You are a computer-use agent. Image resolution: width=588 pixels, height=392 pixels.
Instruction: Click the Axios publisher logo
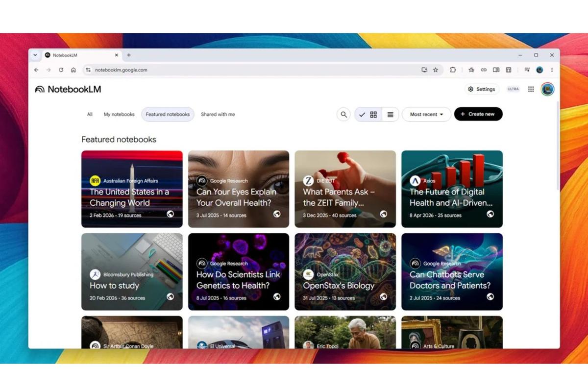[x=415, y=181]
